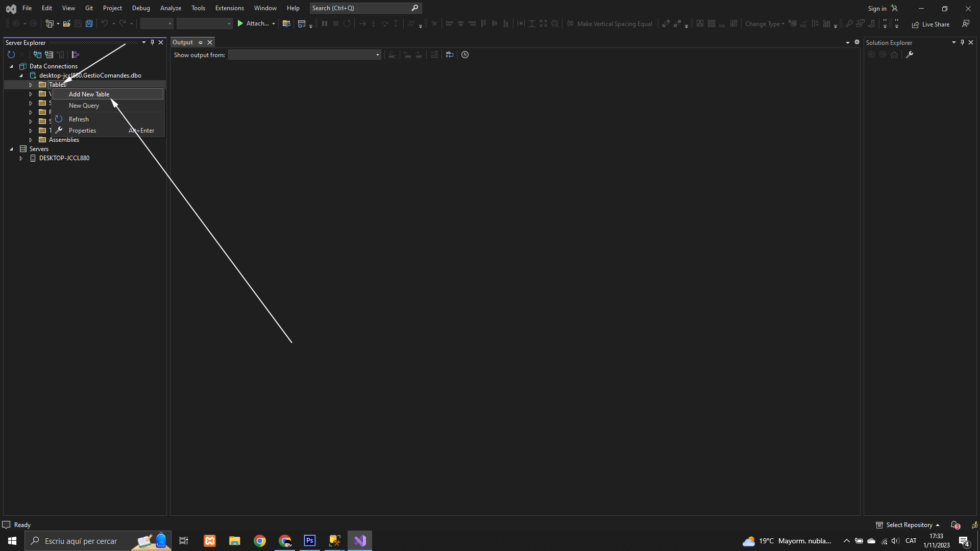980x551 pixels.
Task: Click Add New Table in context menu
Action: click(89, 94)
